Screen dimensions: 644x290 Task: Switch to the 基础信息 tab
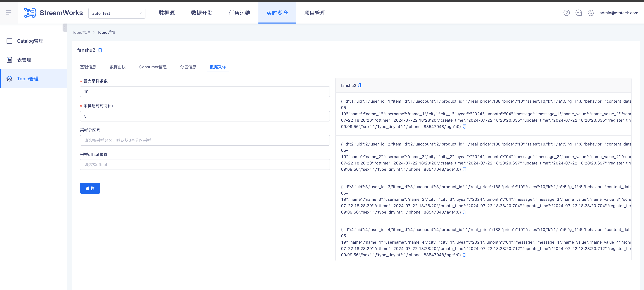[x=88, y=67]
